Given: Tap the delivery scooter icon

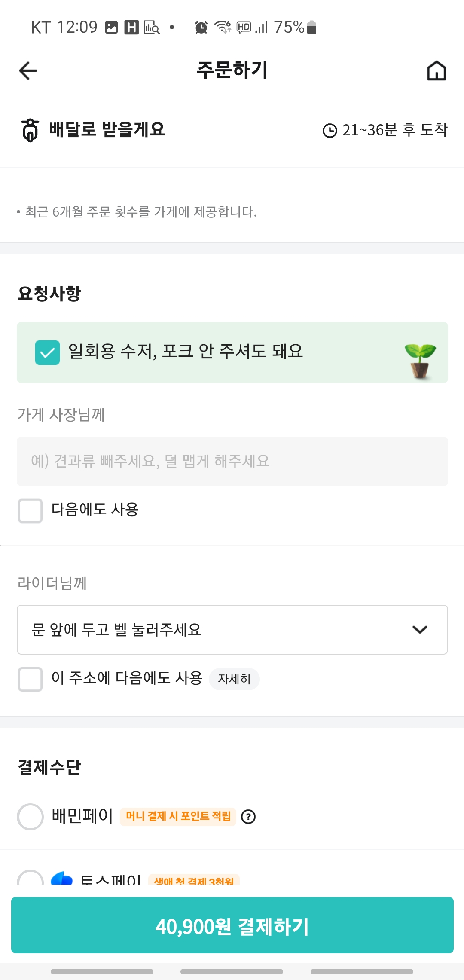Looking at the screenshot, I should (30, 130).
